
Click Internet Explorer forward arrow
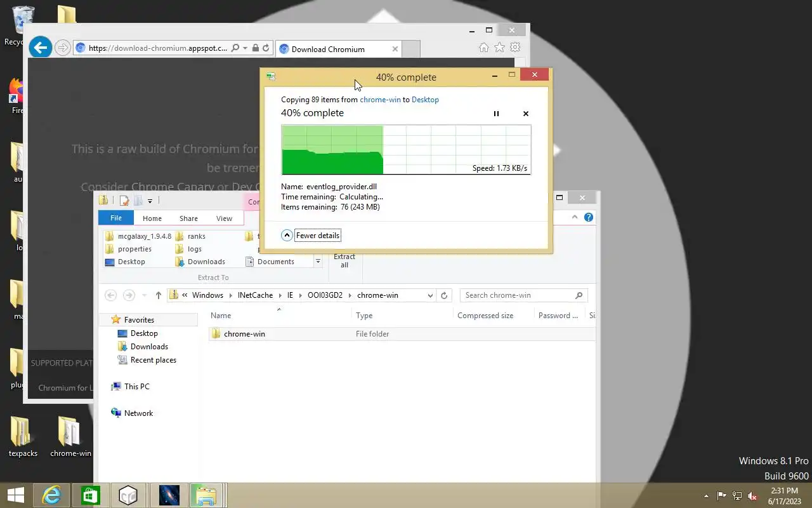pyautogui.click(x=62, y=48)
